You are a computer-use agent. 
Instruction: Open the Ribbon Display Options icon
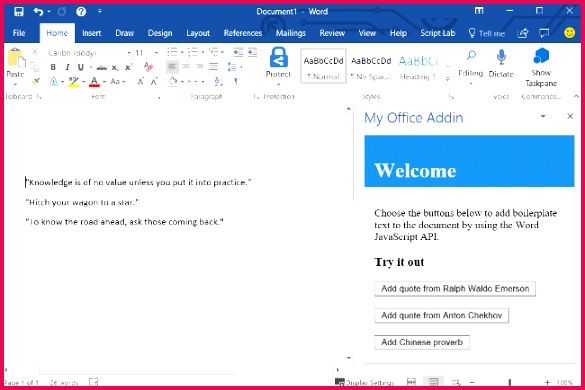(x=479, y=11)
